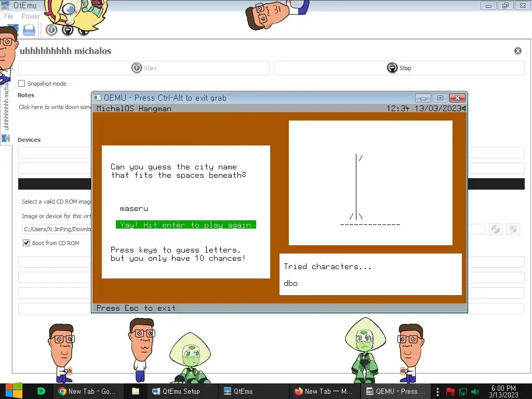The height and width of the screenshot is (399, 532).
Task: Show hidden tray icons via three dots
Action: [437, 392]
